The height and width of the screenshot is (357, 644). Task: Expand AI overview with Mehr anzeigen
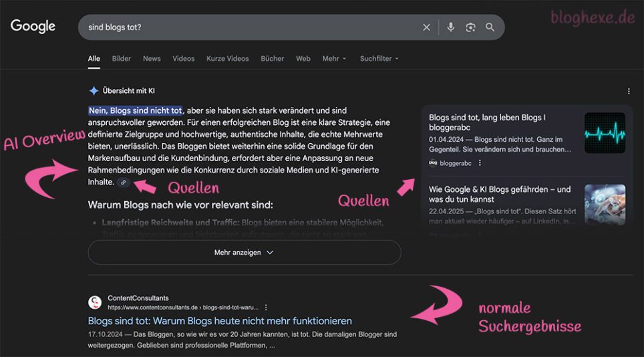[x=245, y=252]
